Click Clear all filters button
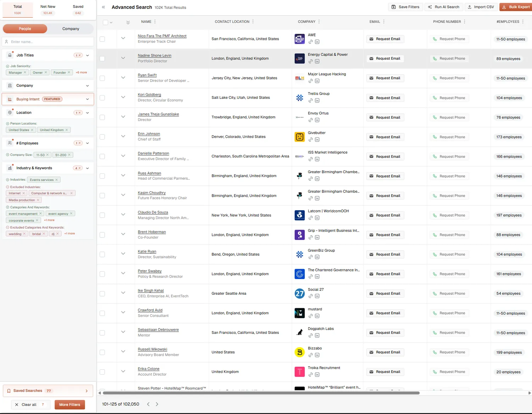This screenshot has width=532, height=414. coord(30,404)
